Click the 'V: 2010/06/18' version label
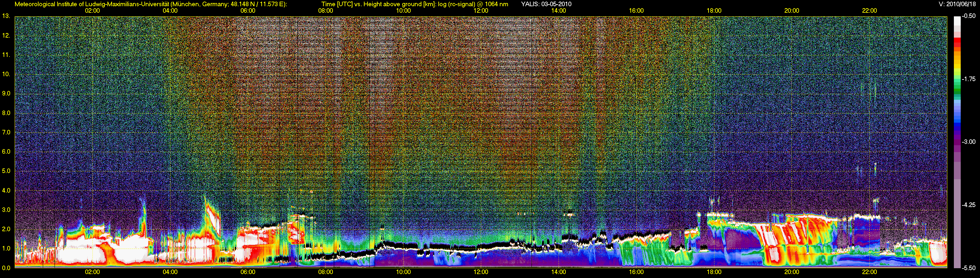The height and width of the screenshot is (278, 980). point(958,4)
